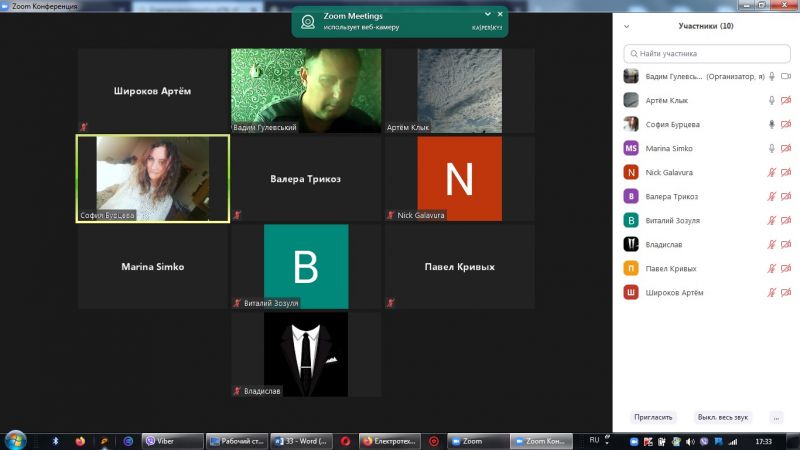Click Marina Simko MS avatar in list

tap(631, 148)
